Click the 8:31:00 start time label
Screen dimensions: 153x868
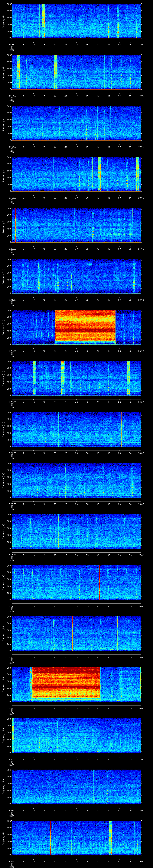tap(12, 810)
